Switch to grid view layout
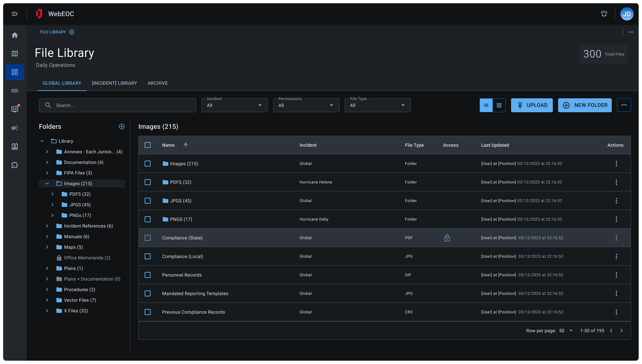This screenshot has height=364, width=642. point(499,105)
